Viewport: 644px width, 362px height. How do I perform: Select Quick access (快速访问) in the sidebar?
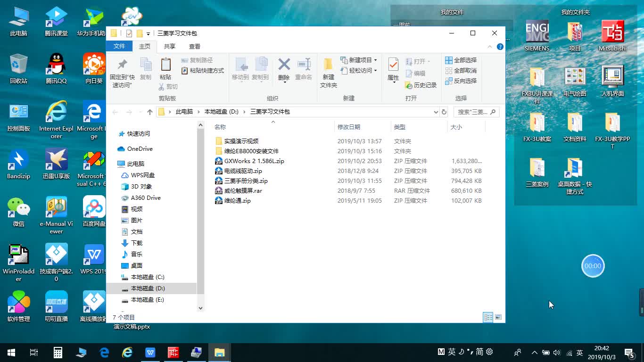click(x=138, y=134)
